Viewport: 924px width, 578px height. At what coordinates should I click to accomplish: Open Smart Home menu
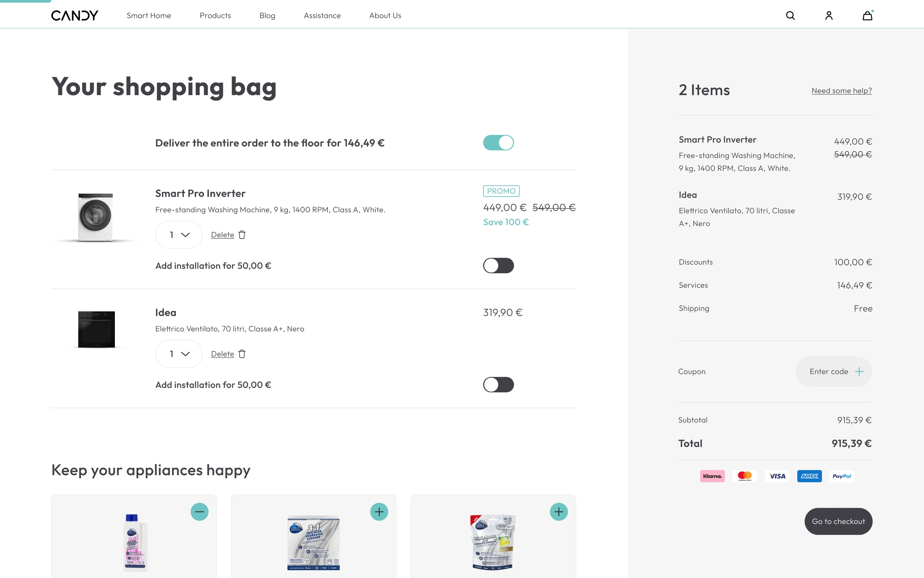tap(149, 16)
